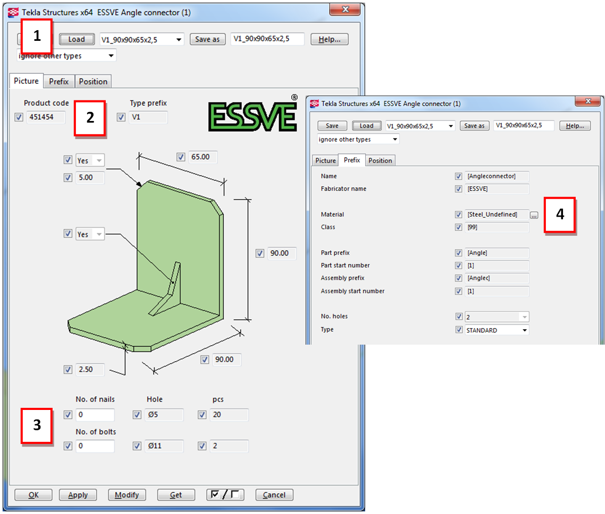
Task: Toggle the Material checkbox
Action: click(458, 215)
